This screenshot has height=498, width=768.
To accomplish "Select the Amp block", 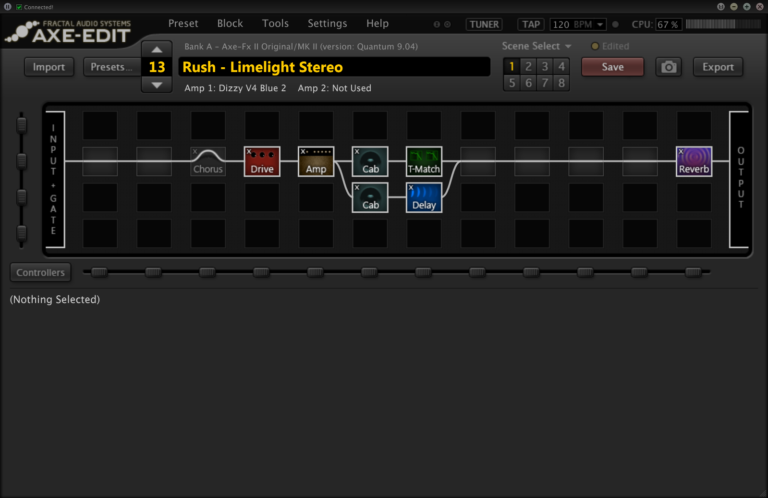I will click(316, 162).
